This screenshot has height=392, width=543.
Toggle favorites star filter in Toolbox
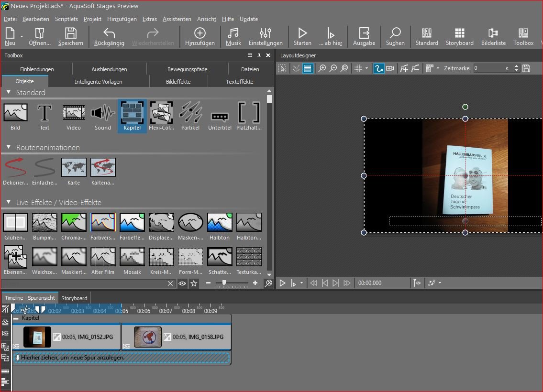point(194,283)
